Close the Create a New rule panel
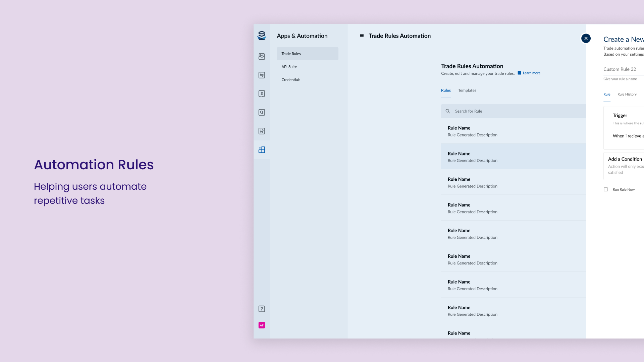 [586, 39]
